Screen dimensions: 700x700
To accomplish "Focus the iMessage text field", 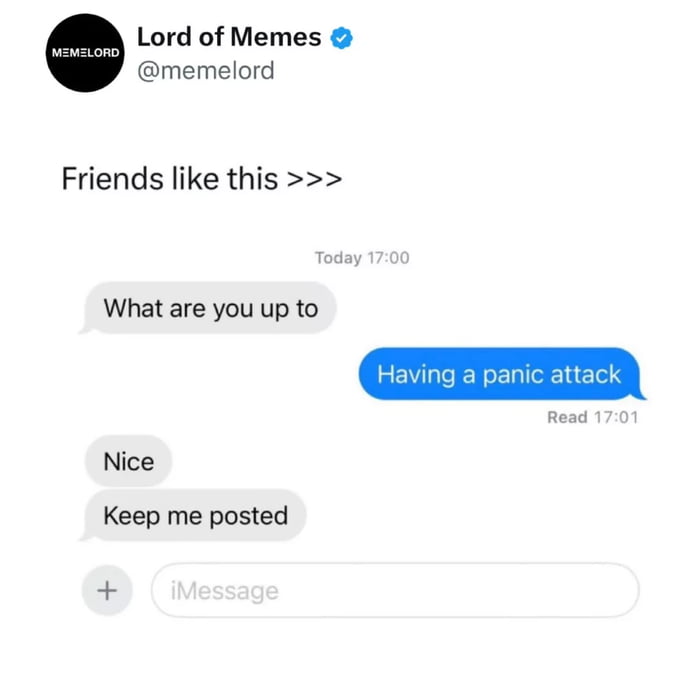I will [396, 591].
